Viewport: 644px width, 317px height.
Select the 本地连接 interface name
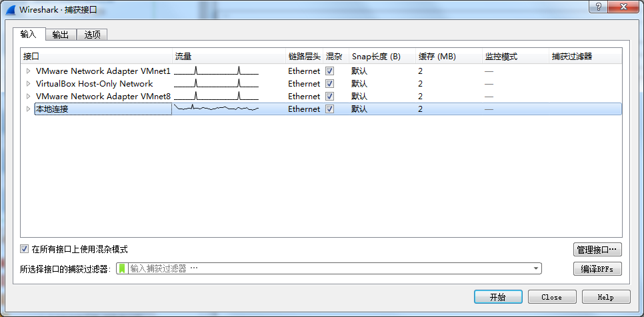[51, 109]
